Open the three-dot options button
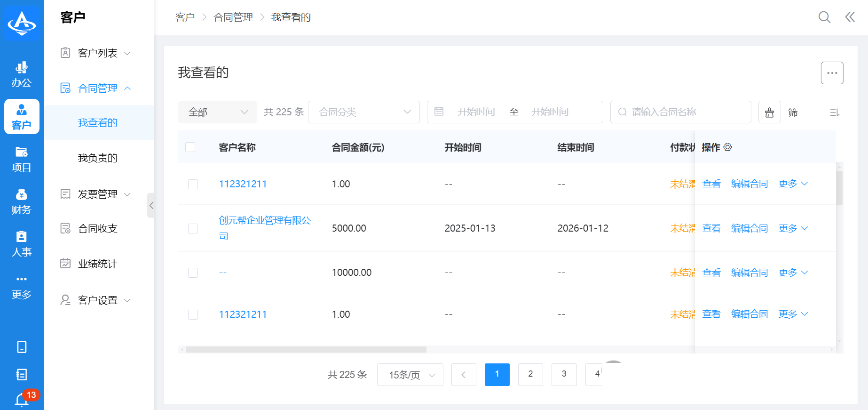The width and height of the screenshot is (868, 410). (x=832, y=73)
